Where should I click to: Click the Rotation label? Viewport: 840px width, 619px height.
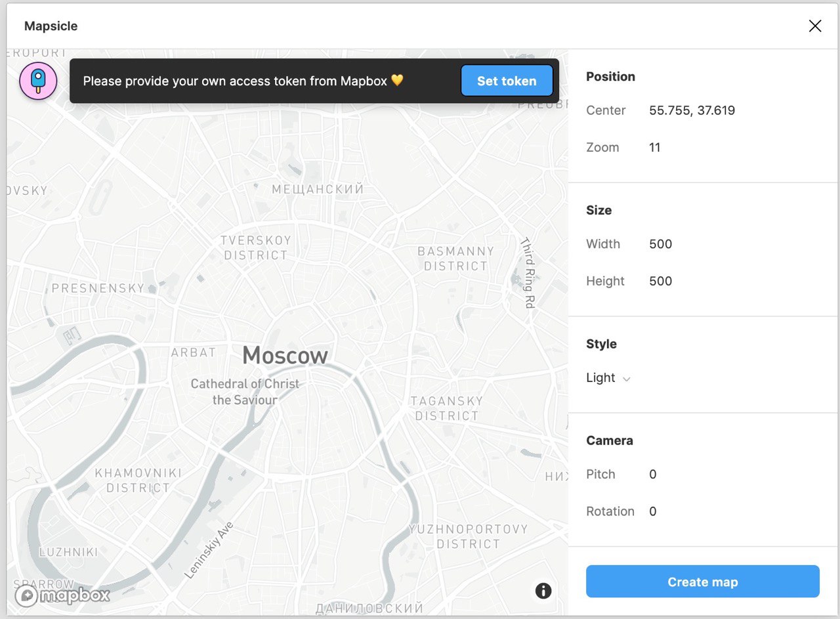coord(610,511)
